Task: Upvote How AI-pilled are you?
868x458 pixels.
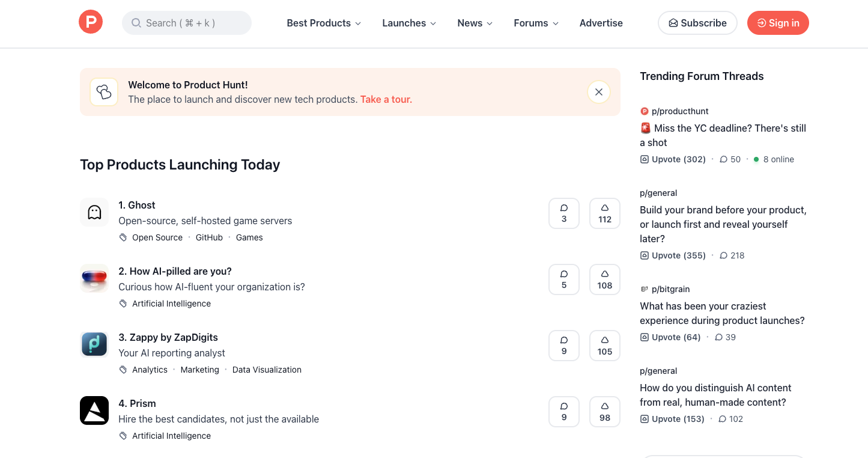Action: (x=605, y=279)
